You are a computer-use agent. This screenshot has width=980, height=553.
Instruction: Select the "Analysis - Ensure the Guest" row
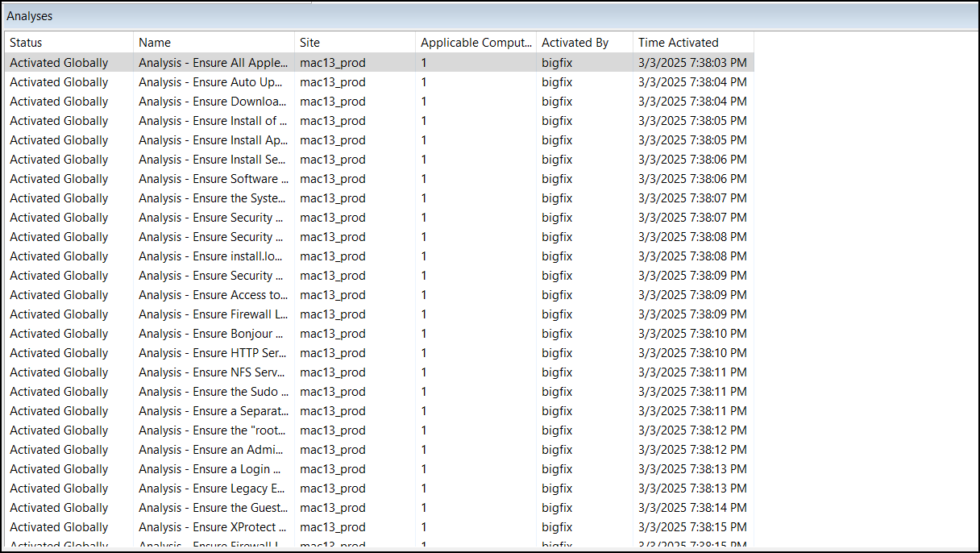coord(213,507)
